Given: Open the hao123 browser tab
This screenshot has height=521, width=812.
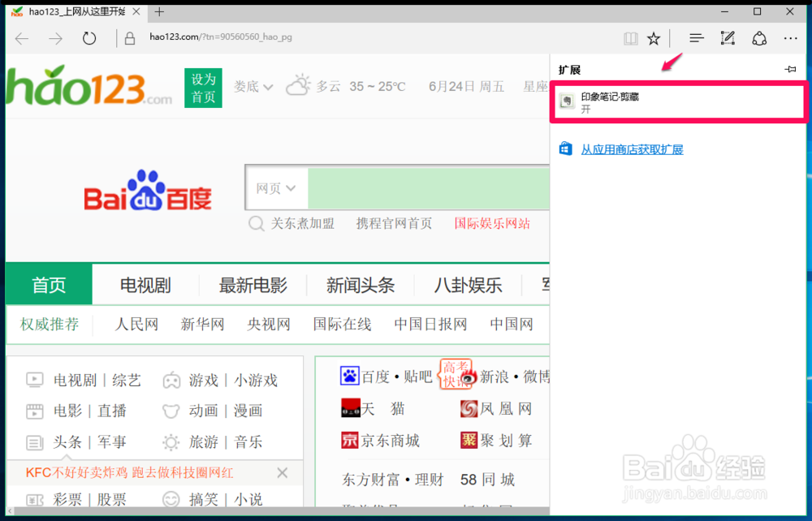Looking at the screenshot, I should pos(76,11).
